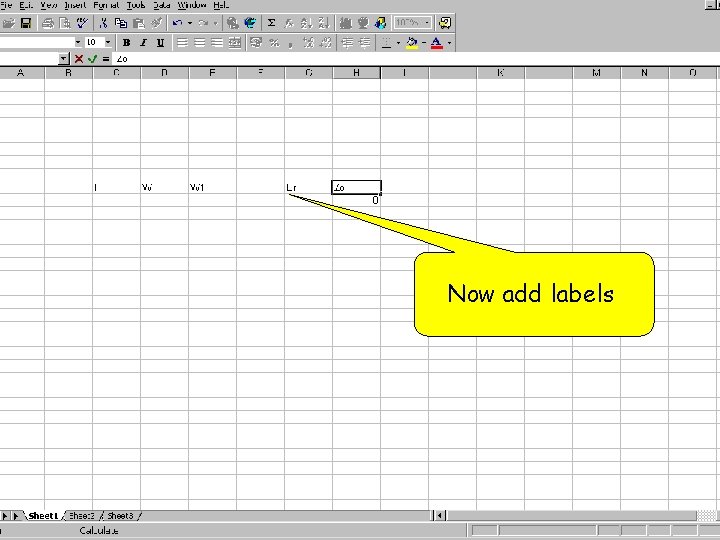Screen dimensions: 720x540
Task: Click the Insert Hyperlink icon
Action: click(233, 23)
